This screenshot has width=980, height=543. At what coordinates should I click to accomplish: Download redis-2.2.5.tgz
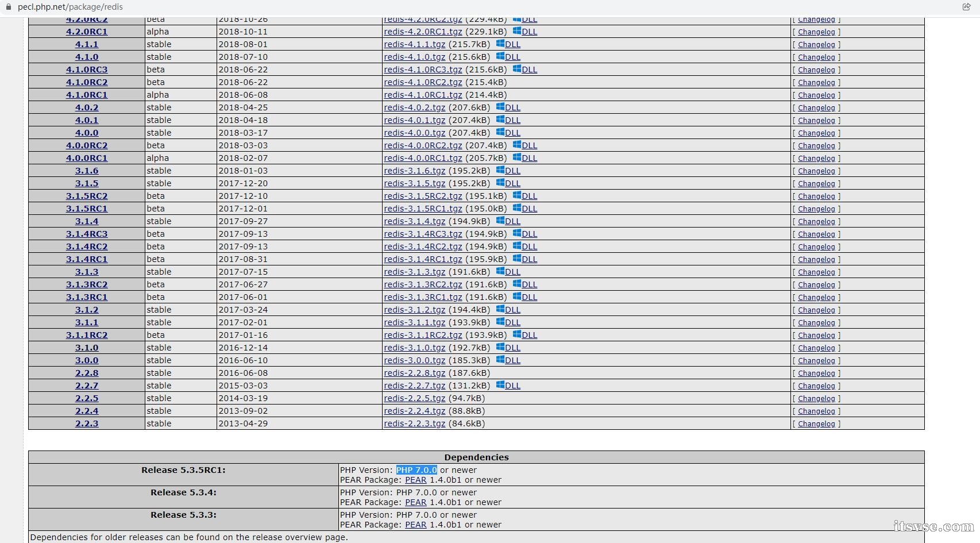(414, 398)
